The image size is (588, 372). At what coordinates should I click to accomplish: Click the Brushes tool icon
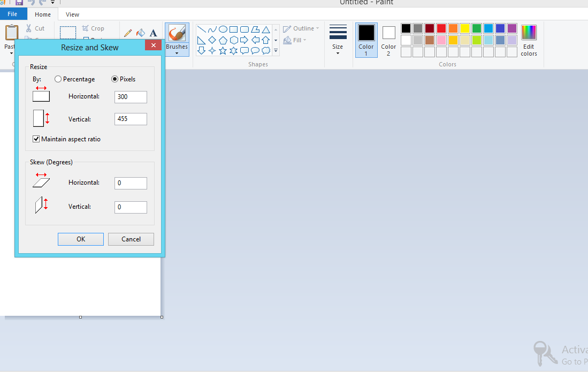click(177, 33)
